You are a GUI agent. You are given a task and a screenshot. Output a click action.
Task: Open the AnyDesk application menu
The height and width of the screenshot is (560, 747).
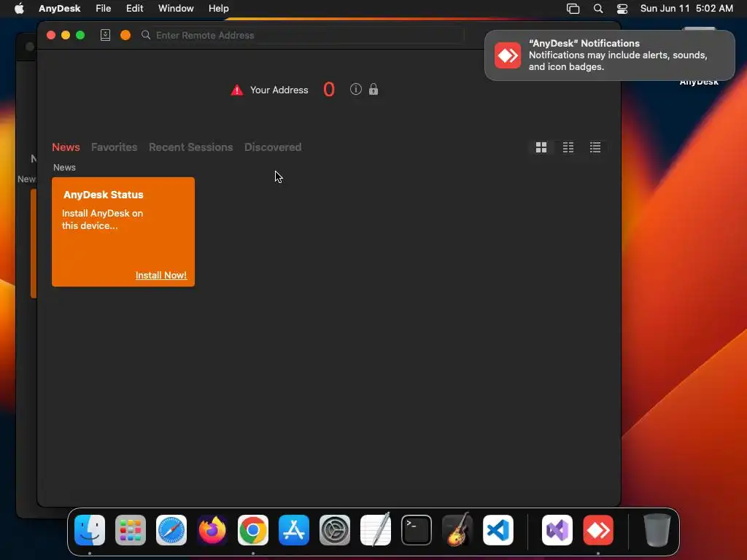coord(60,9)
